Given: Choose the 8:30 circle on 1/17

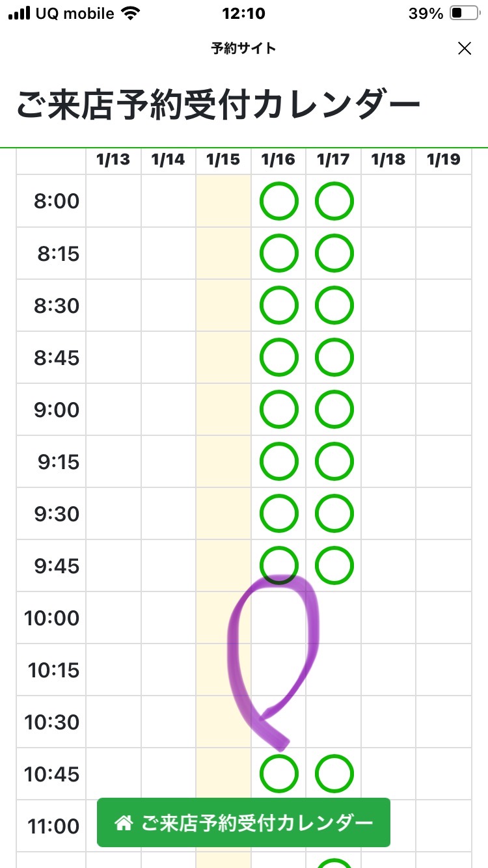Looking at the screenshot, I should (x=334, y=305).
